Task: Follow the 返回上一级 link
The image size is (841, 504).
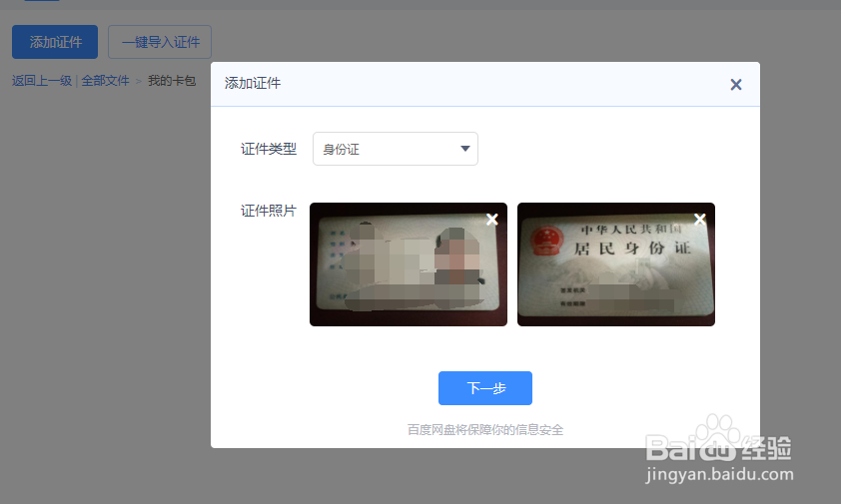Action: [42, 81]
